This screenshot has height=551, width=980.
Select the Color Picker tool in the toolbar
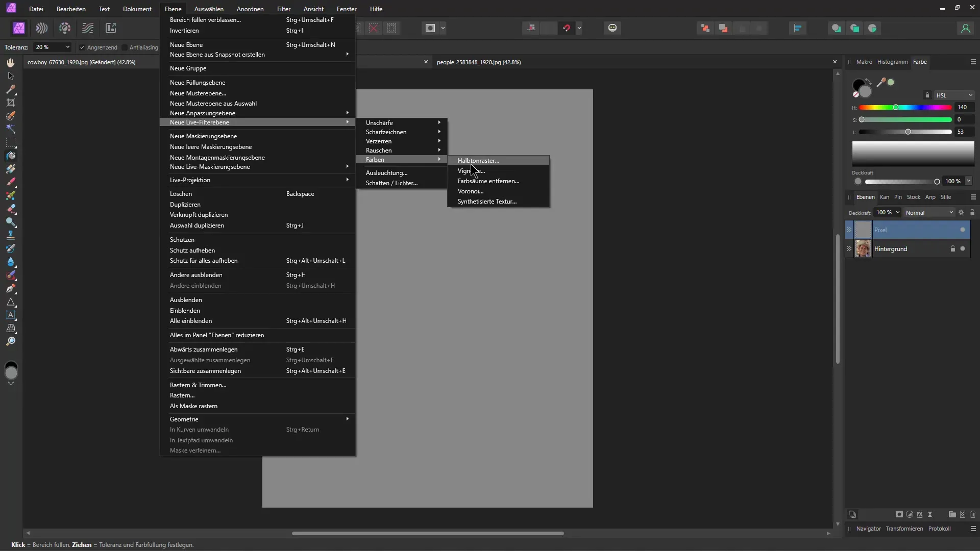[11, 89]
